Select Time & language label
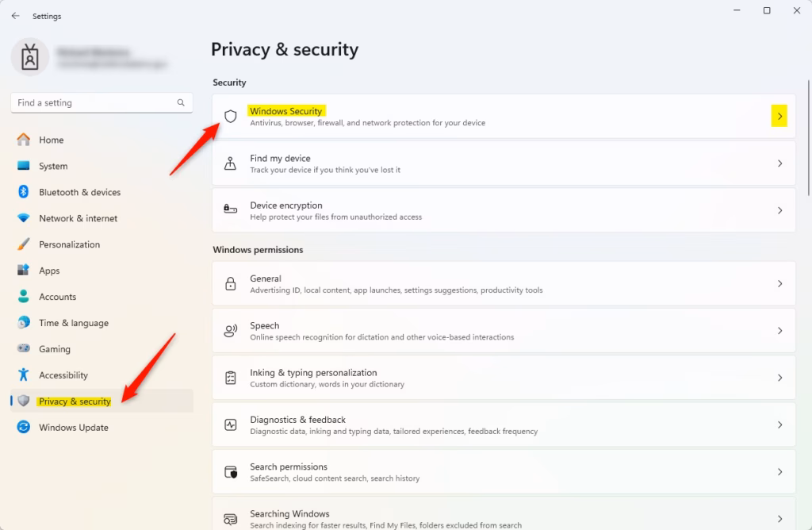The image size is (812, 530). (74, 323)
